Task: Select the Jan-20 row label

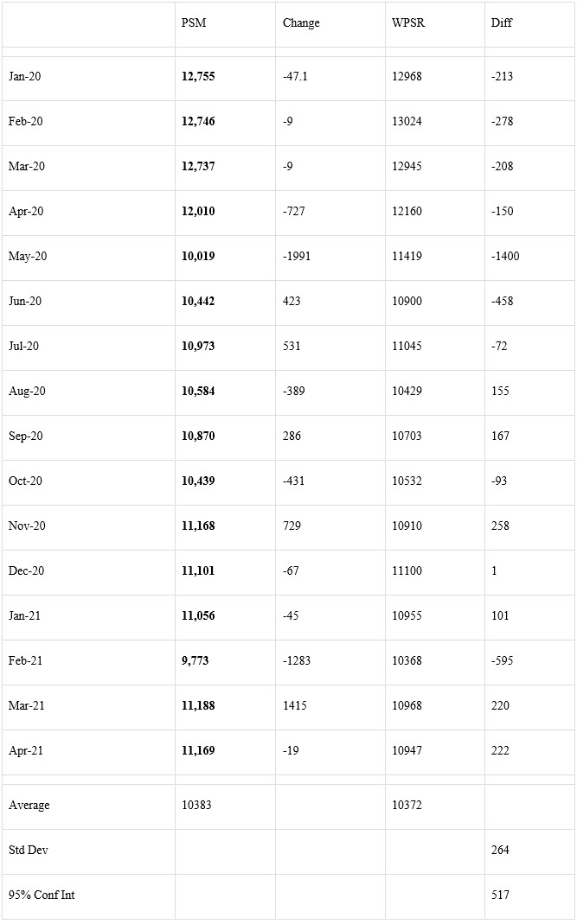Action: (25, 76)
